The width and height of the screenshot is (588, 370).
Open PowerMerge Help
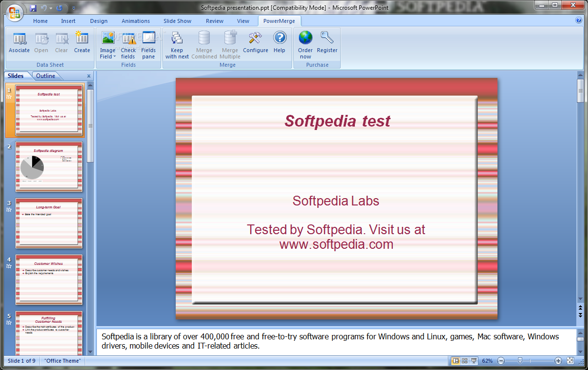pos(279,43)
